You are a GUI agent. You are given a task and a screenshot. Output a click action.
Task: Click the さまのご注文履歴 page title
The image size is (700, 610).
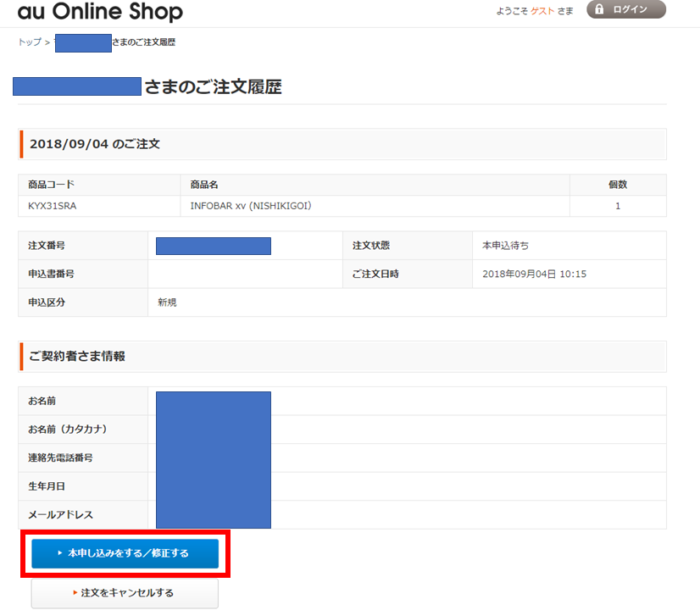213,87
